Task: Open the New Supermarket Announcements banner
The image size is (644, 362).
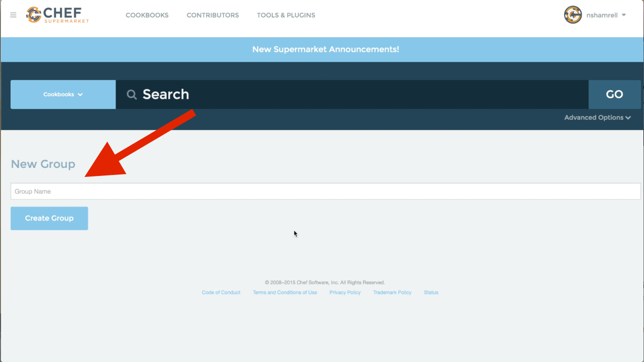Action: pyautogui.click(x=326, y=49)
